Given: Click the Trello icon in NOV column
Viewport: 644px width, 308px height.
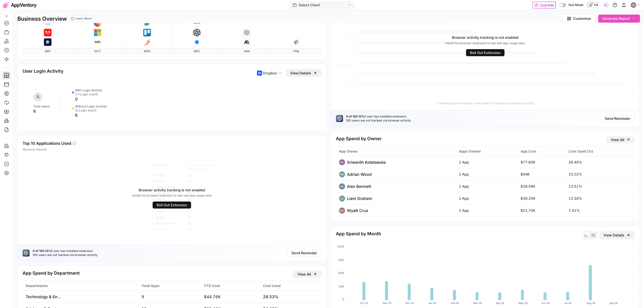Looking at the screenshot, I should click(x=147, y=32).
